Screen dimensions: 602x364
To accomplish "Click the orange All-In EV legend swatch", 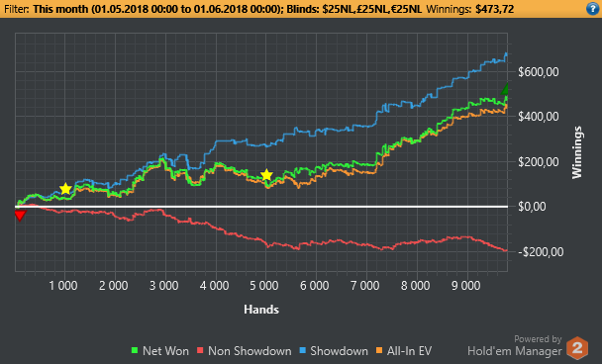I will coord(379,350).
